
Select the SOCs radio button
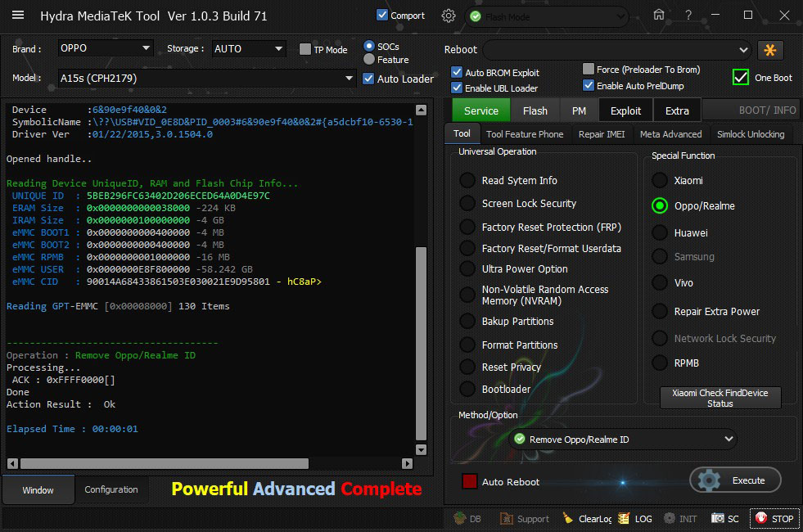368,46
